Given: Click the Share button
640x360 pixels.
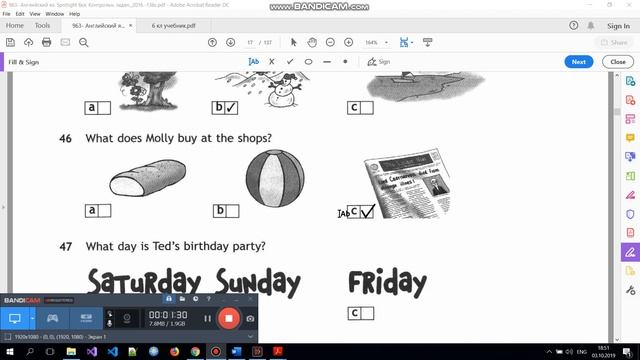Looking at the screenshot, I should coord(614,42).
